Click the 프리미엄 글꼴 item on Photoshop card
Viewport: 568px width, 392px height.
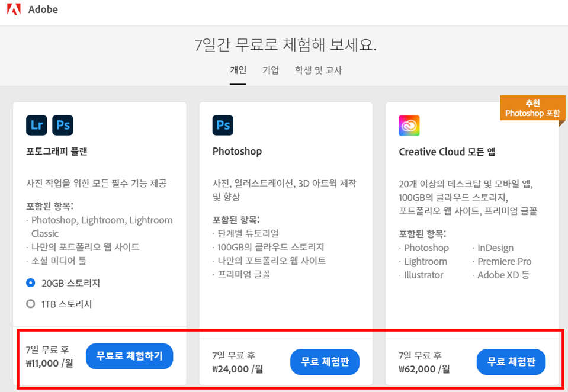(x=244, y=274)
